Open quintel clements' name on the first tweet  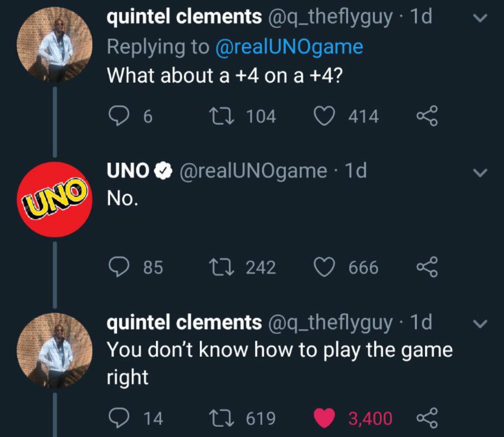pyautogui.click(x=184, y=17)
